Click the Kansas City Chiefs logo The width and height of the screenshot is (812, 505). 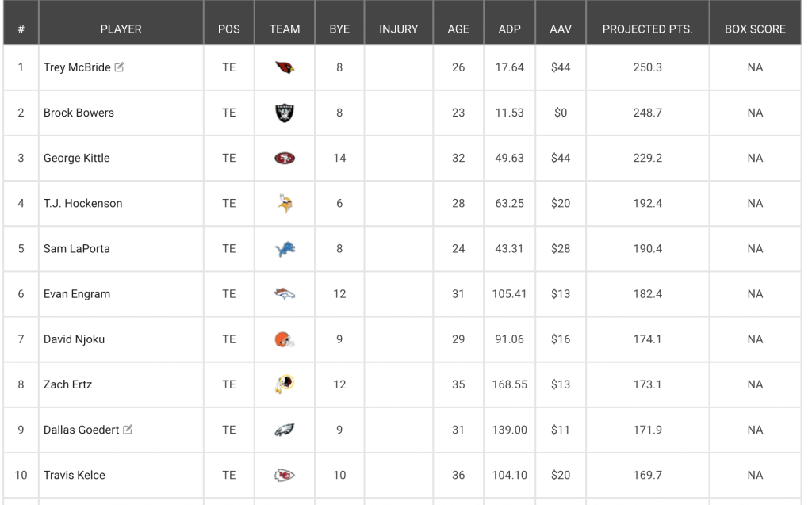pos(285,475)
